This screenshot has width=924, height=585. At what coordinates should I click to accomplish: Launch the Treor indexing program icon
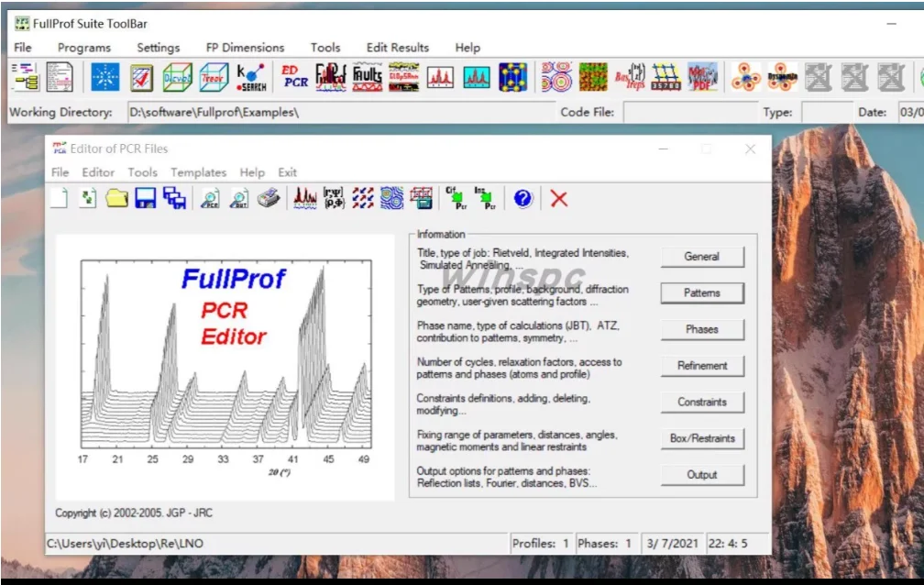(214, 77)
